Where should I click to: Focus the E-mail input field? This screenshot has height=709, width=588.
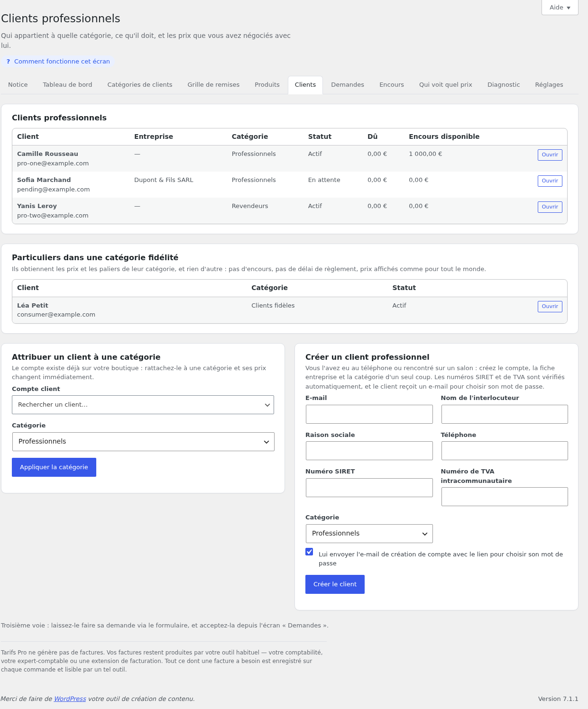click(369, 414)
